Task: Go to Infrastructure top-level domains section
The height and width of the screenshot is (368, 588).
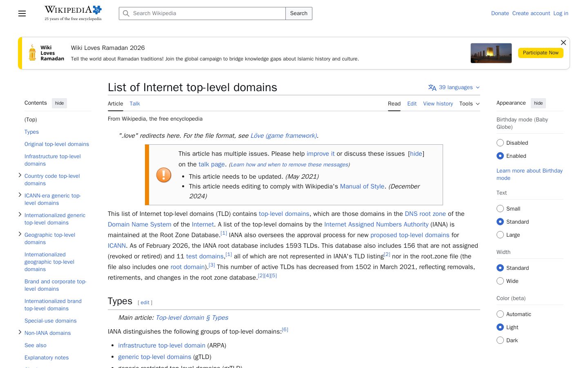Action: [53, 160]
